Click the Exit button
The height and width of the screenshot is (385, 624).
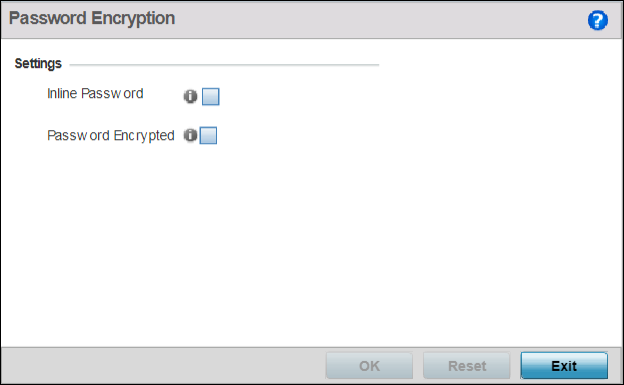click(564, 365)
